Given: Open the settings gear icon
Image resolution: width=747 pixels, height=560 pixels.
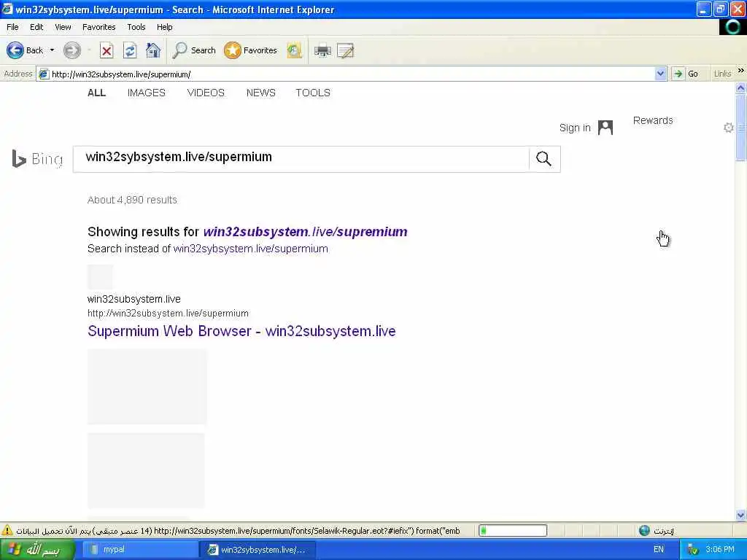Looking at the screenshot, I should point(728,128).
